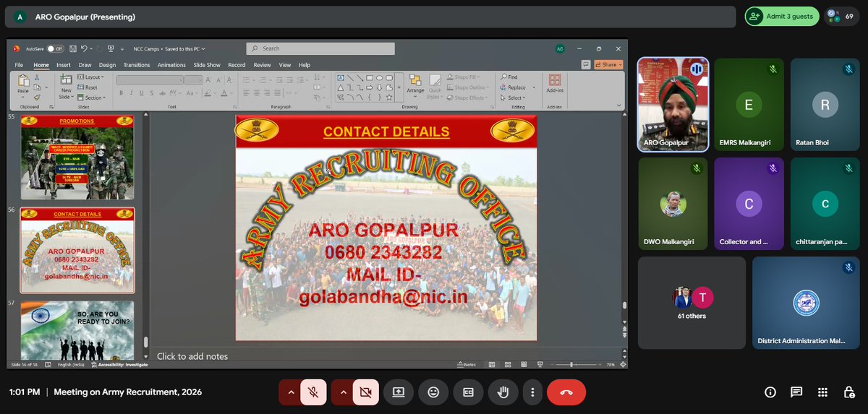The width and height of the screenshot is (868, 414).
Task: Start slideshow from beginning icon in quick access
Action: [111, 48]
